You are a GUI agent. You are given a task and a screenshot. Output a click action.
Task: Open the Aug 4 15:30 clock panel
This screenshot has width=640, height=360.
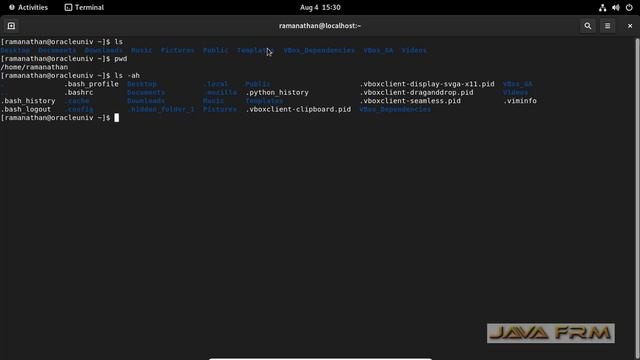coord(320,7)
